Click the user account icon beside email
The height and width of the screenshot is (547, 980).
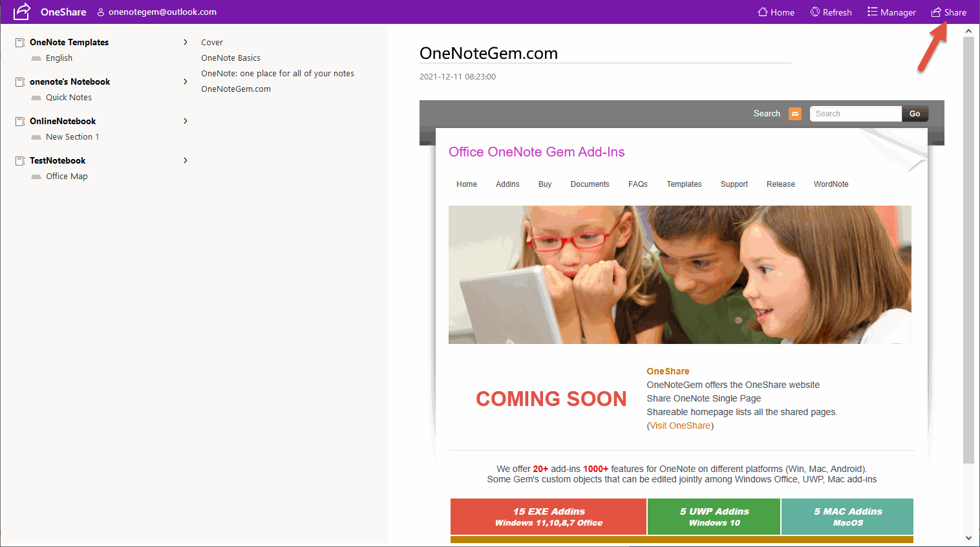(101, 12)
